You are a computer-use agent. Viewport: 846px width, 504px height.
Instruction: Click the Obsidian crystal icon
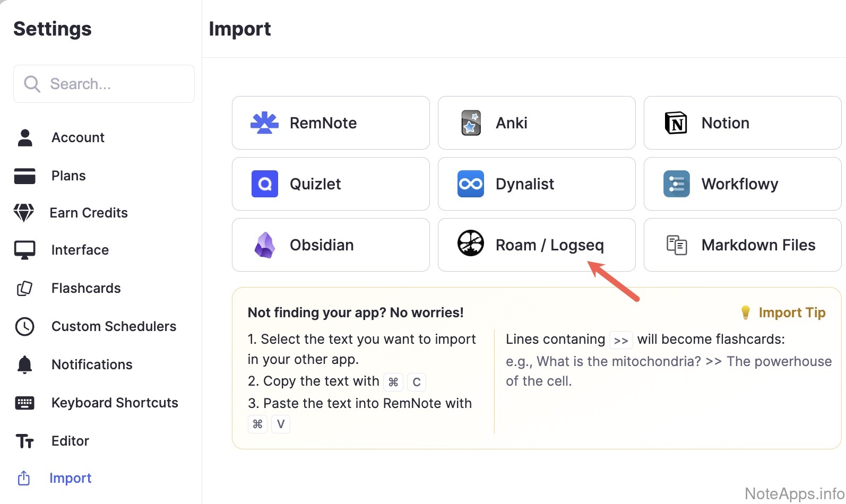pyautogui.click(x=264, y=245)
